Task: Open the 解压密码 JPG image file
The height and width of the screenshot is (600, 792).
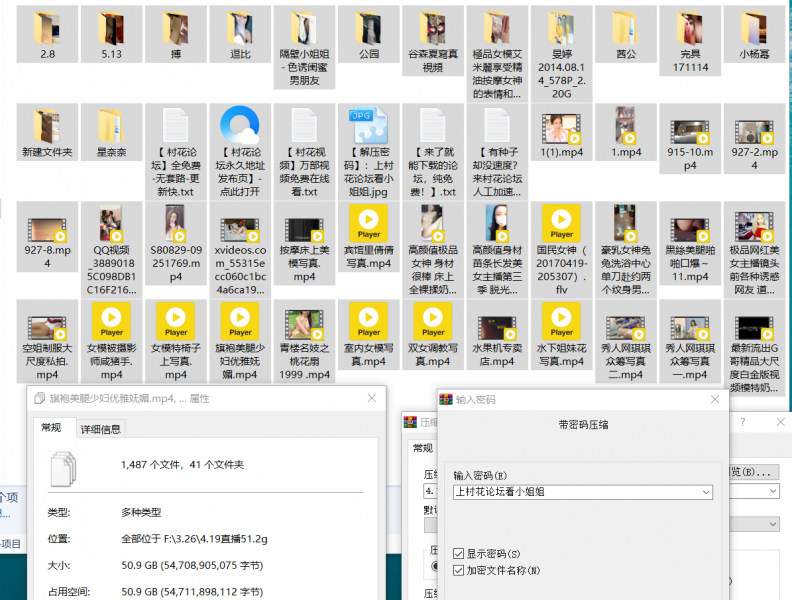Action: click(369, 127)
